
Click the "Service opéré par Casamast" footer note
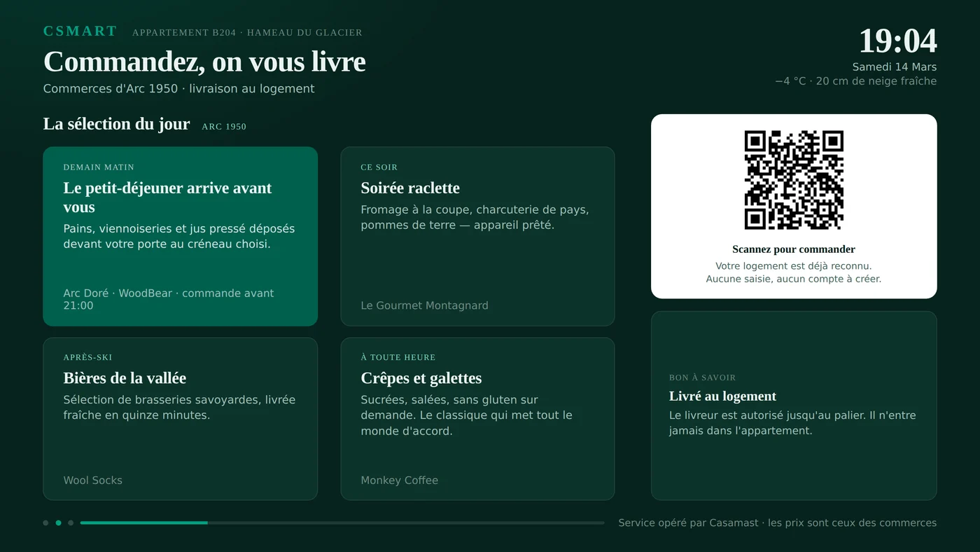[x=778, y=523]
